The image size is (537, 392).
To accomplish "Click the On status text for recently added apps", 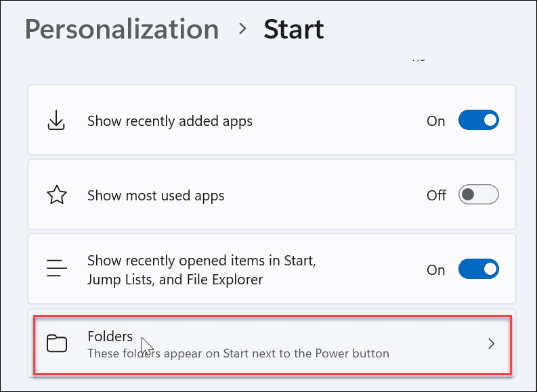I will [x=435, y=122].
